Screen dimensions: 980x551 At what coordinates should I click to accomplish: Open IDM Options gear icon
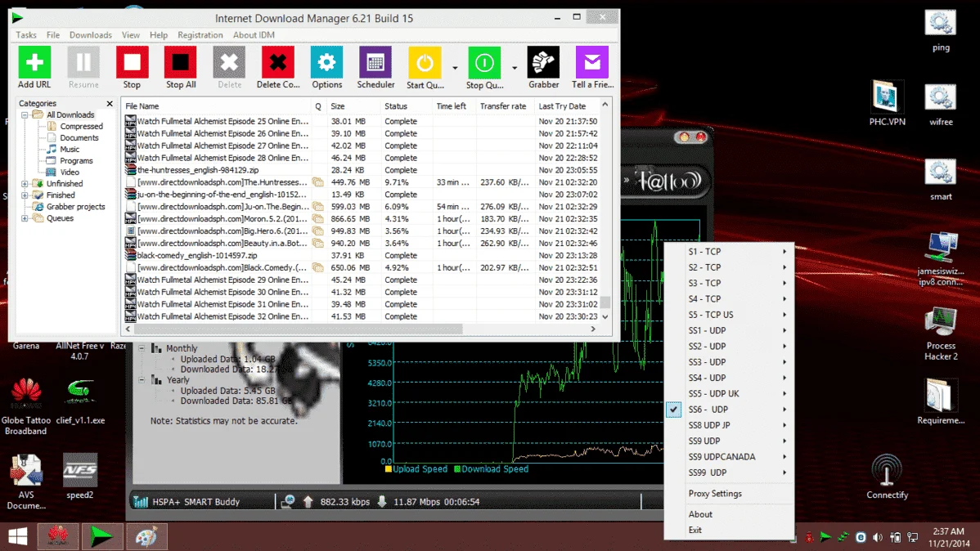coord(327,63)
